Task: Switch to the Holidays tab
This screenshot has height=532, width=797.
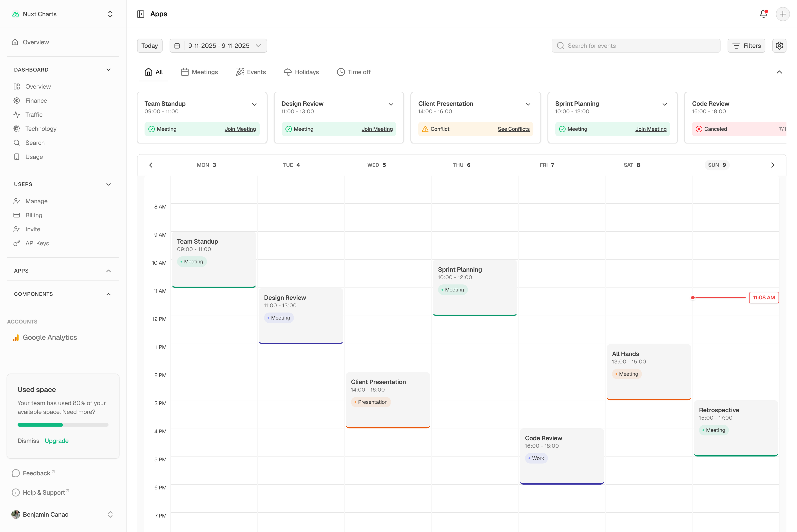Action: pos(301,72)
